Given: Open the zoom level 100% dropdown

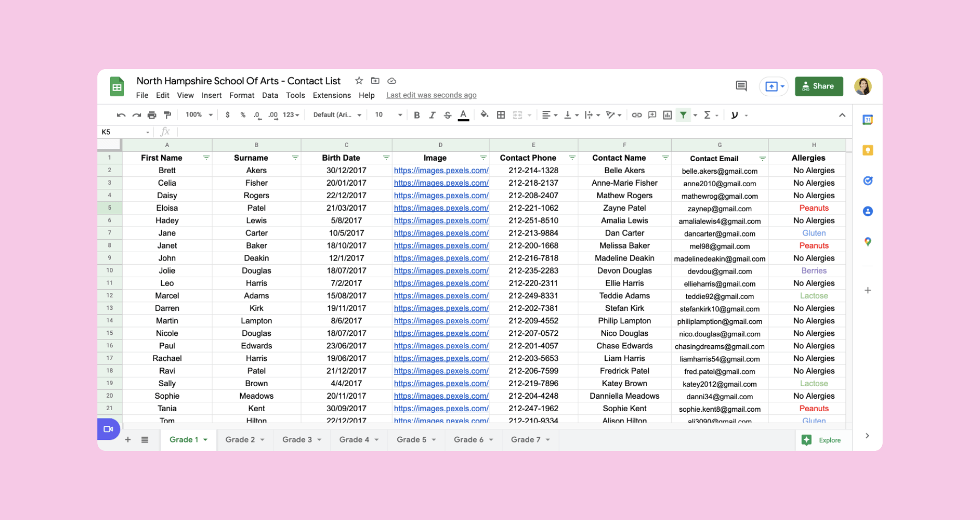Looking at the screenshot, I should [199, 115].
